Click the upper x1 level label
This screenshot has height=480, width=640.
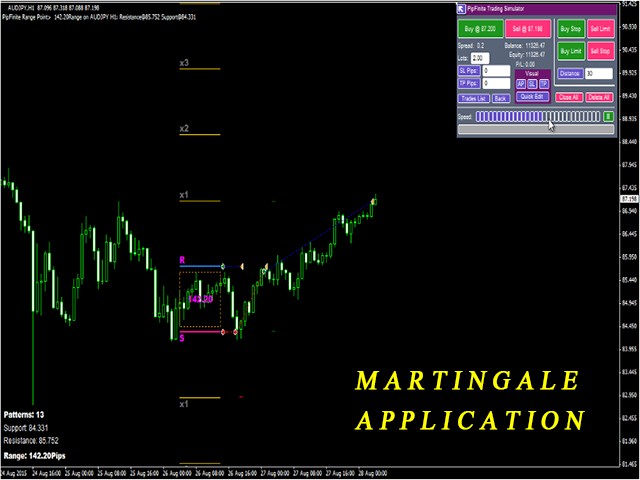coord(184,195)
